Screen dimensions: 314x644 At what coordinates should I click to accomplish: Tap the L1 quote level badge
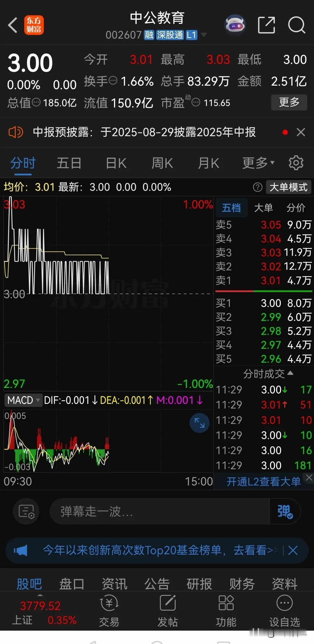tap(192, 35)
